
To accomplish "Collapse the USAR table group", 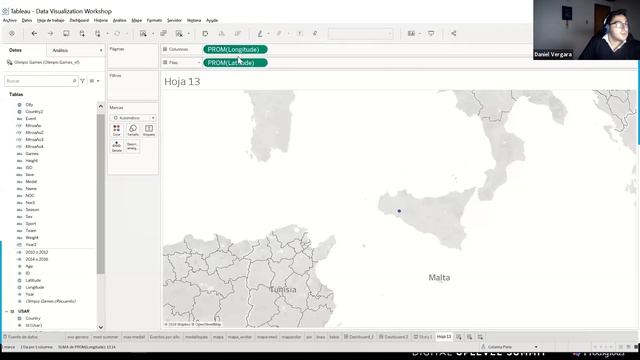I will tap(7, 311).
